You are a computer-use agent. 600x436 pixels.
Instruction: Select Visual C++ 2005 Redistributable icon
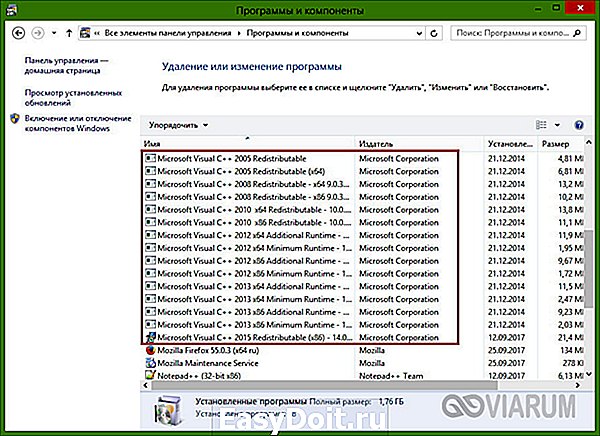(x=150, y=158)
